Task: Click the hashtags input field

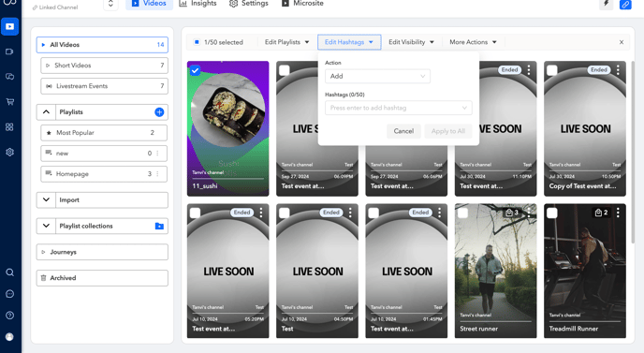Action: (x=399, y=108)
